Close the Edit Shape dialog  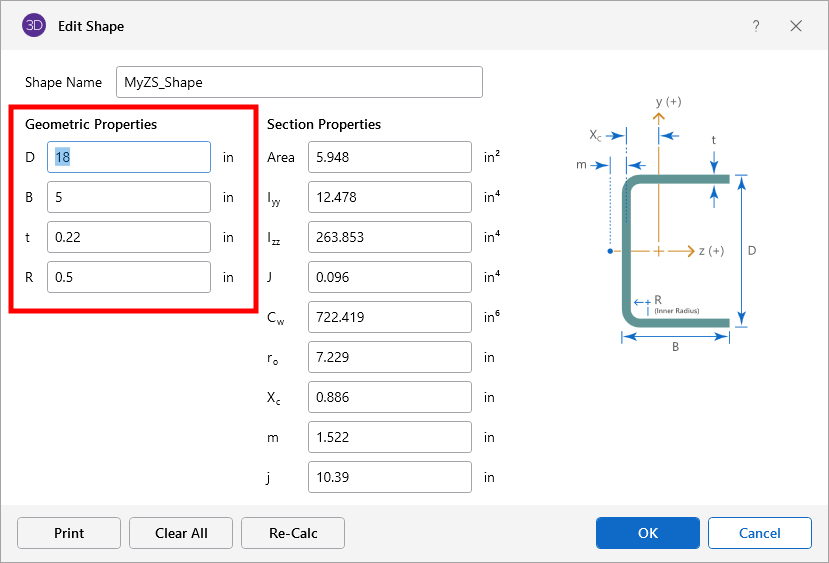click(x=796, y=26)
